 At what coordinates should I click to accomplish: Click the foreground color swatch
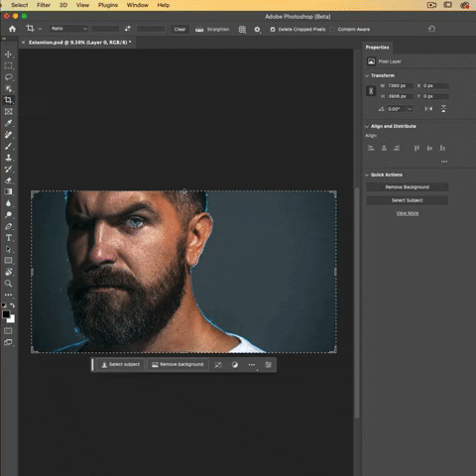coord(6,314)
